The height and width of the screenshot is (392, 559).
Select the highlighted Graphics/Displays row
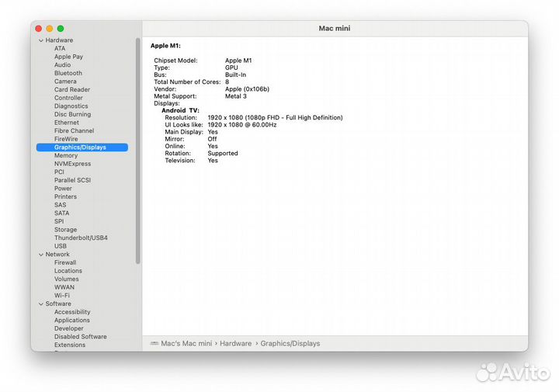[82, 147]
